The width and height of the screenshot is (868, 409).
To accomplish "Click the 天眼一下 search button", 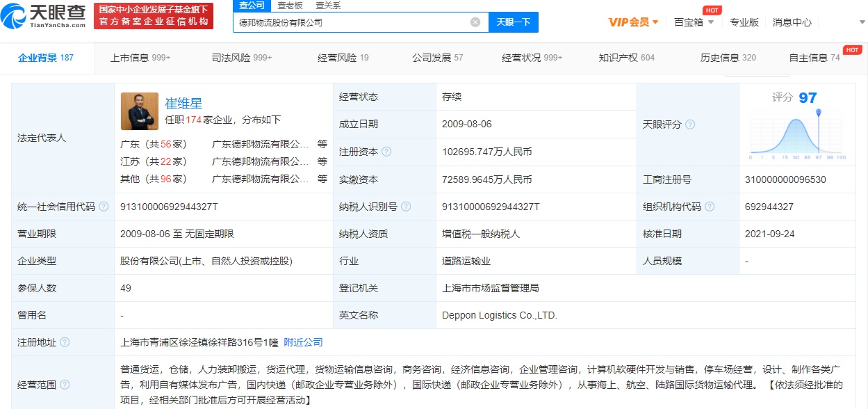I will point(514,22).
